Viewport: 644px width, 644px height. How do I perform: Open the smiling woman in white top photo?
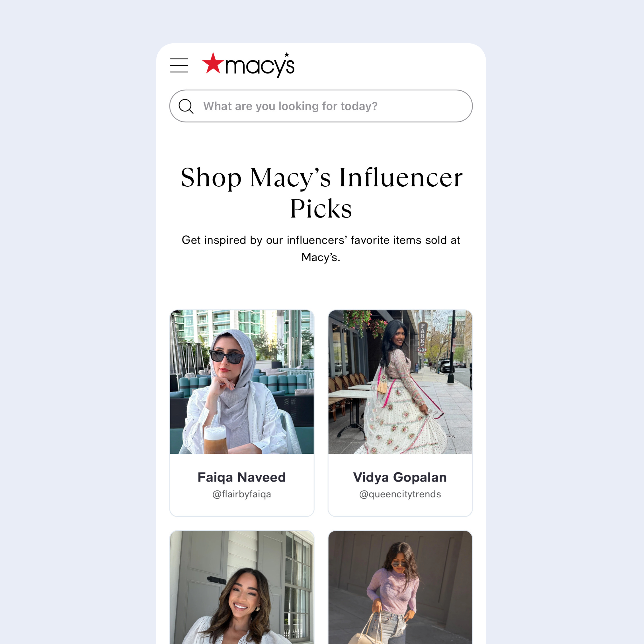[x=242, y=587]
